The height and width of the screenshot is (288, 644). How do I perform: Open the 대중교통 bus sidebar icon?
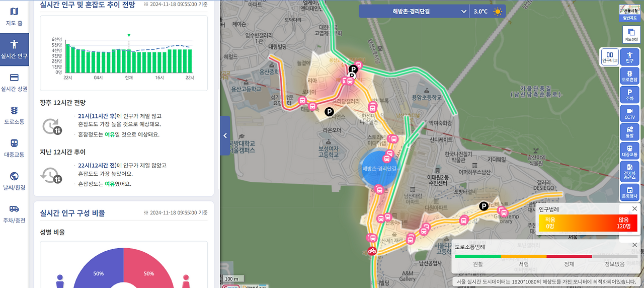pyautogui.click(x=14, y=143)
